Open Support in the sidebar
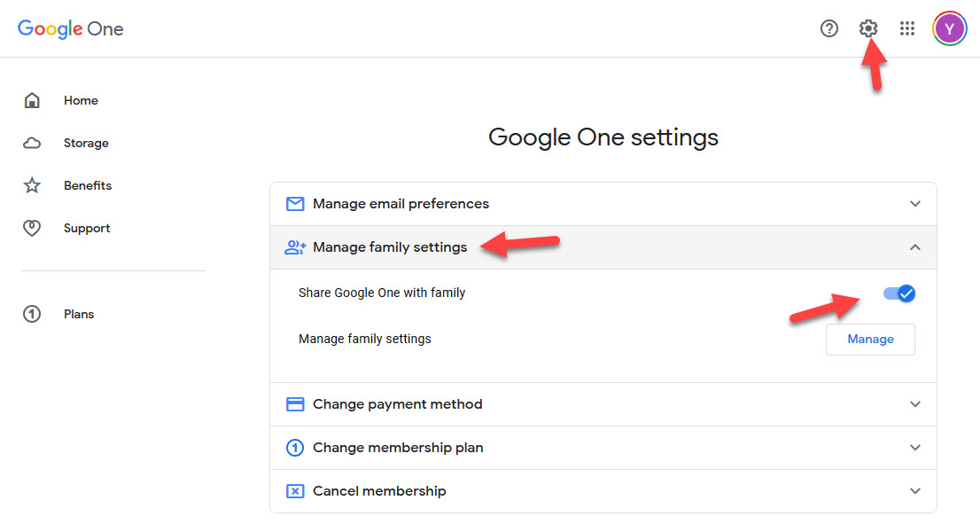980x524 pixels. pyautogui.click(x=87, y=228)
